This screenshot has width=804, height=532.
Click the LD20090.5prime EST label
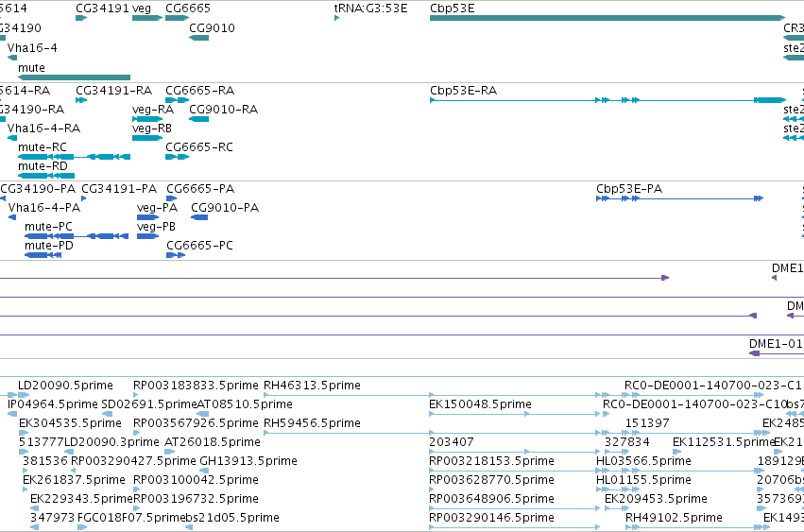point(65,386)
